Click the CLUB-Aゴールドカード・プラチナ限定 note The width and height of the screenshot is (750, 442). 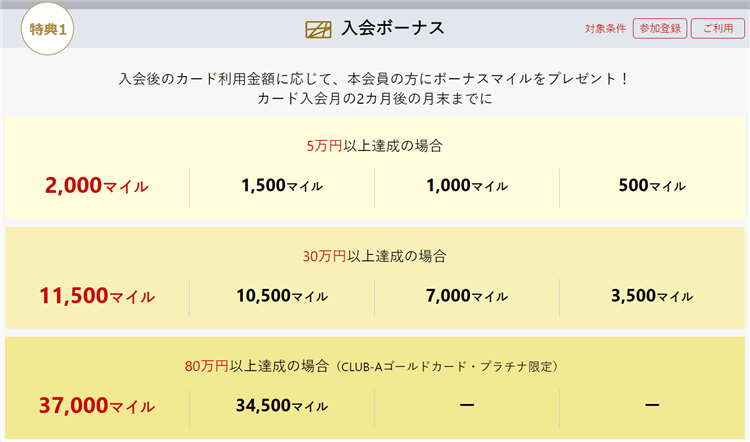coord(447,366)
